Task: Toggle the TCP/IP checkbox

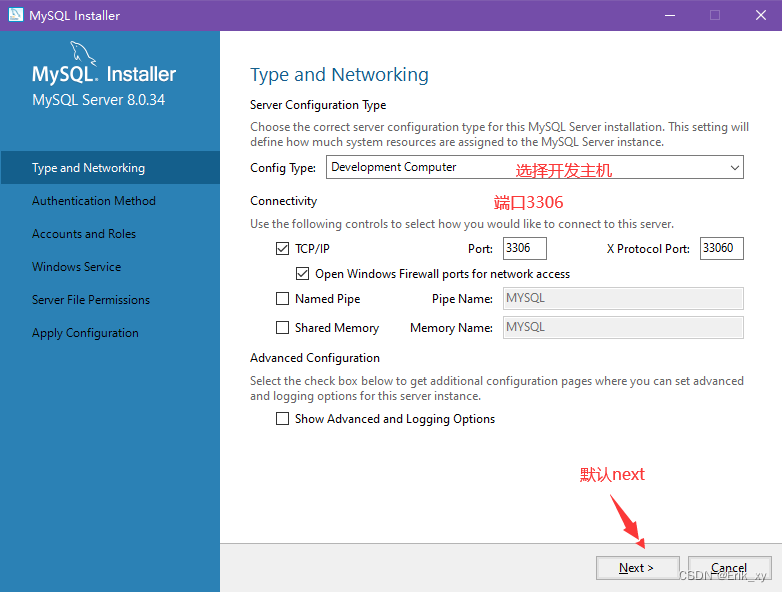Action: 282,248
